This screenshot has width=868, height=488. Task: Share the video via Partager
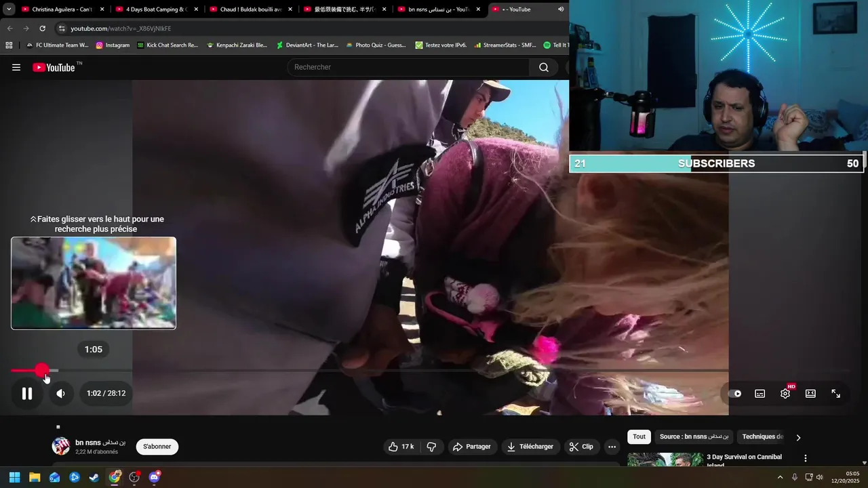[x=472, y=447]
